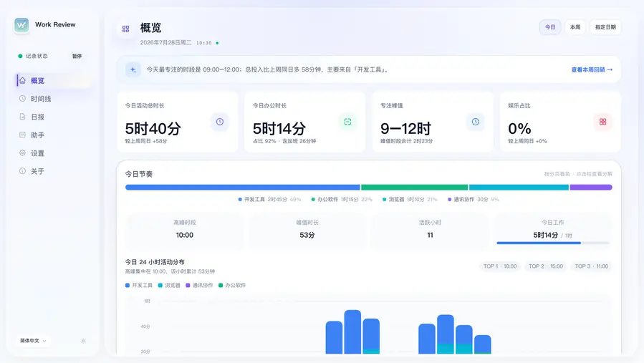Screen dimensions: 644x363
Task: Click the sparkle icon in insight banner
Action: [133, 70]
